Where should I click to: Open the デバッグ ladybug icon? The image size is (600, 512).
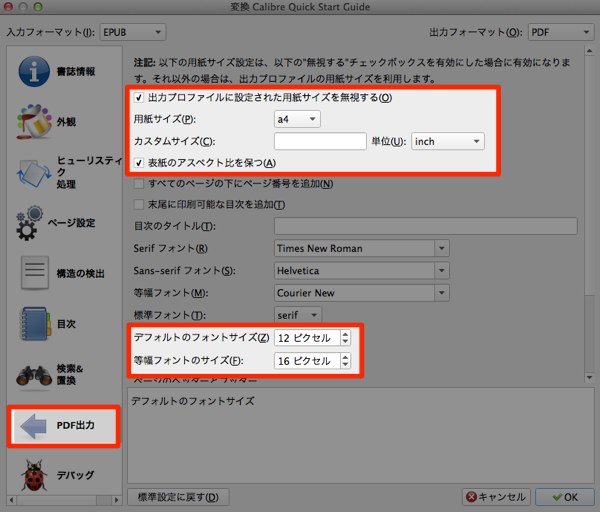pos(34,475)
